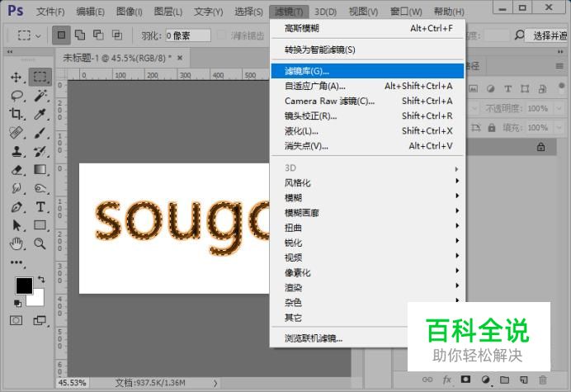Choose New Selection mode in options bar
Viewport: 571px width, 392px height.
point(61,35)
